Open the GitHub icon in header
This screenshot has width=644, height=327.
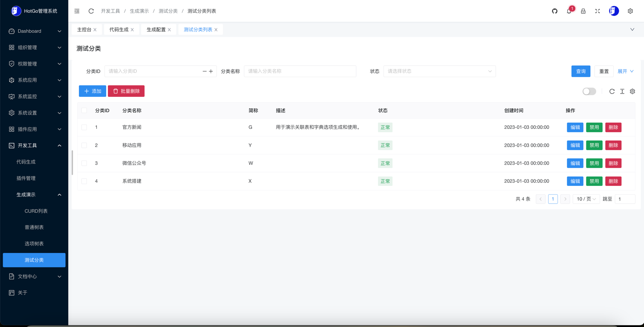tap(554, 11)
